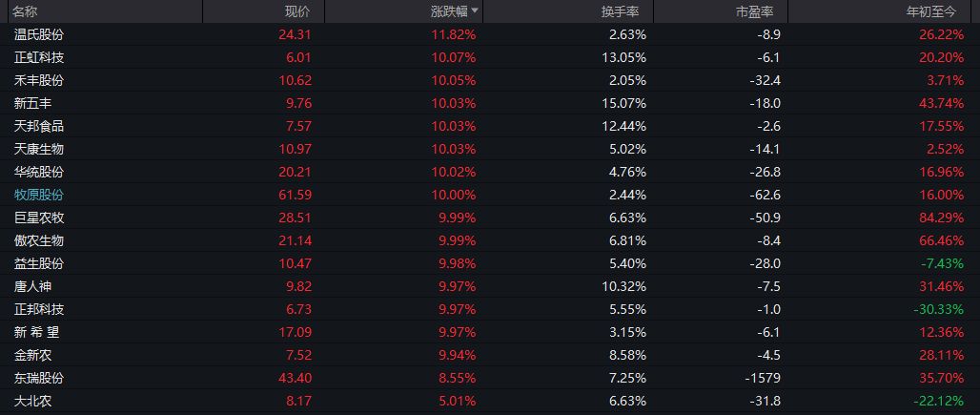Sort by the 换手率 column header

(x=626, y=11)
